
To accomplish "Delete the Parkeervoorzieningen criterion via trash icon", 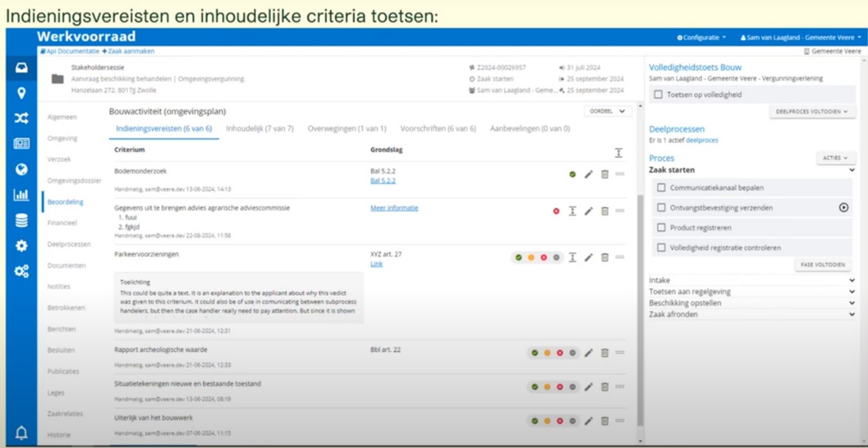I will 605,258.
